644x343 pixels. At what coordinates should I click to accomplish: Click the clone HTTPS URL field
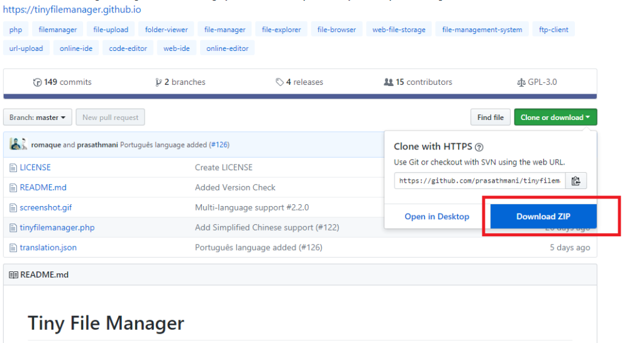click(480, 181)
